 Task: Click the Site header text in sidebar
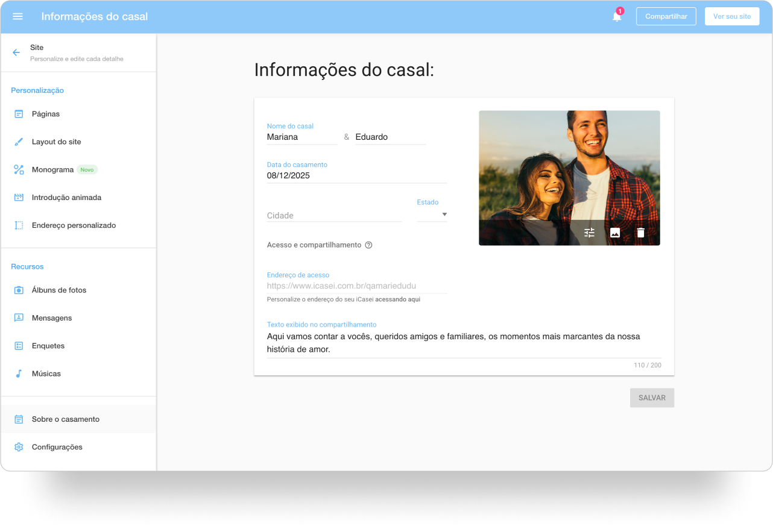click(x=37, y=48)
